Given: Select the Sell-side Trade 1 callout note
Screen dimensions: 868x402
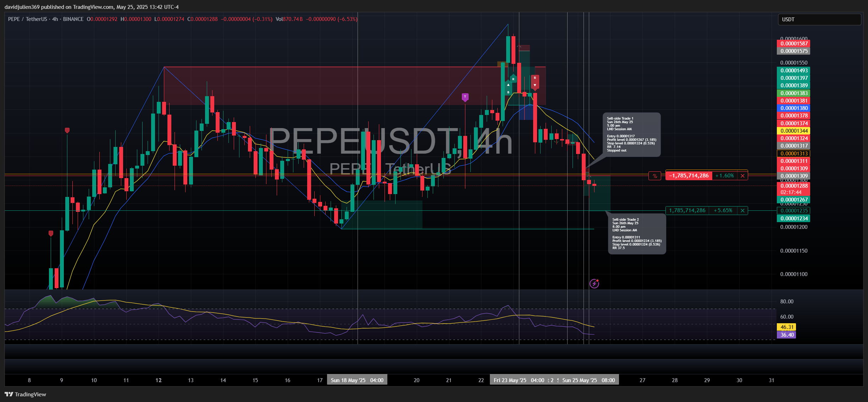Looking at the screenshot, I should 631,134.
